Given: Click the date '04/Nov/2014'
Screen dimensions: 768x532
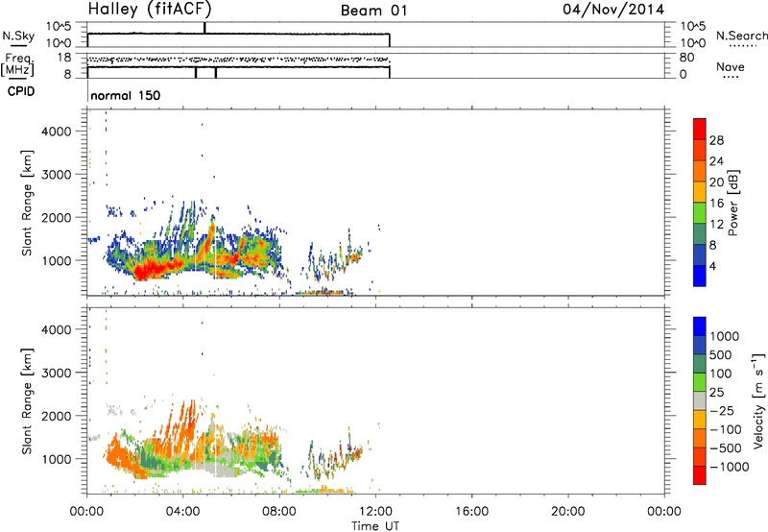Looking at the screenshot, I should (x=613, y=10).
